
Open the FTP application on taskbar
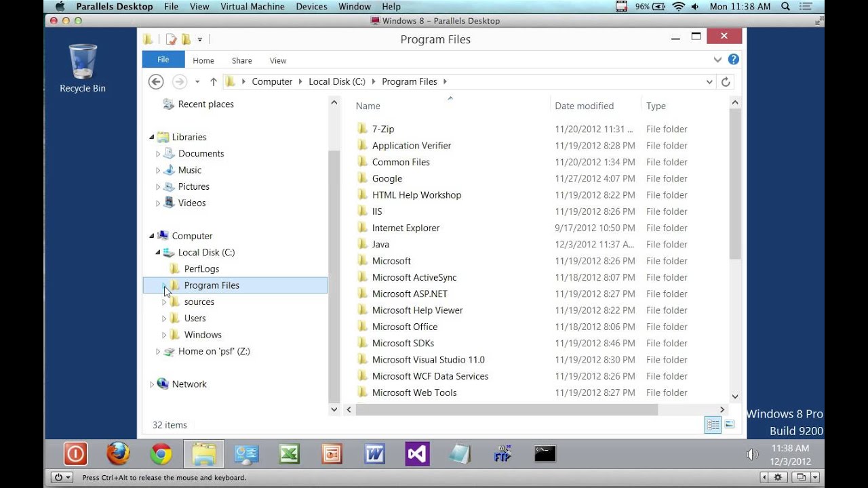[503, 453]
